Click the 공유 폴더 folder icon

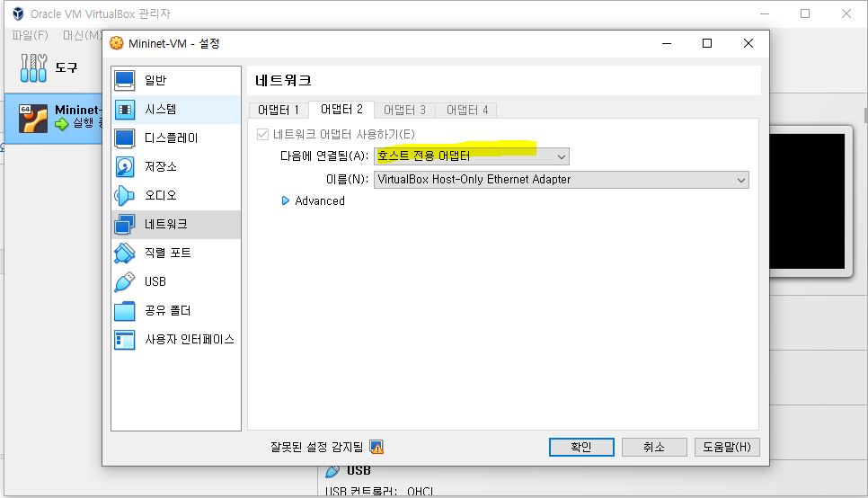(125, 311)
